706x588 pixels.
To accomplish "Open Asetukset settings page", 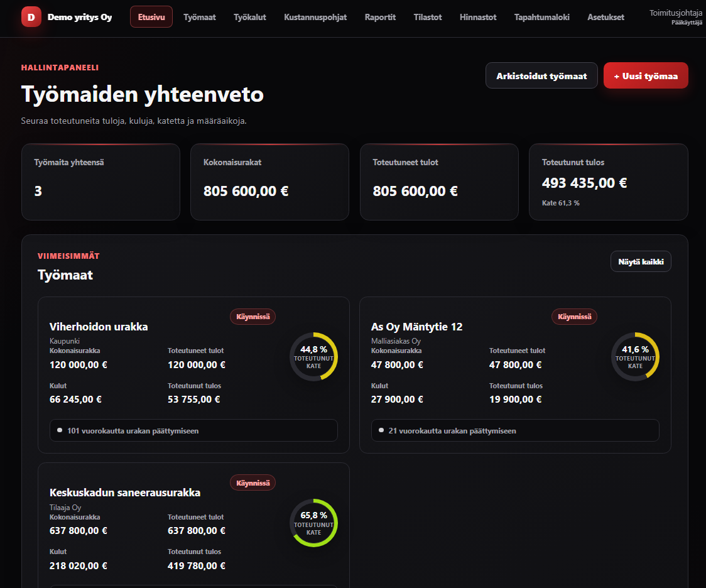I will pyautogui.click(x=606, y=17).
